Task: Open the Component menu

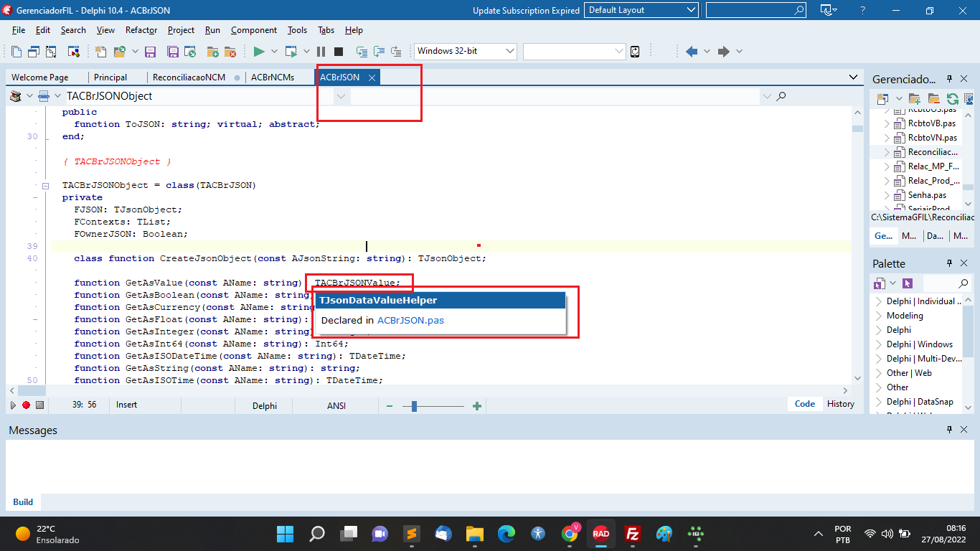Action: [x=254, y=30]
